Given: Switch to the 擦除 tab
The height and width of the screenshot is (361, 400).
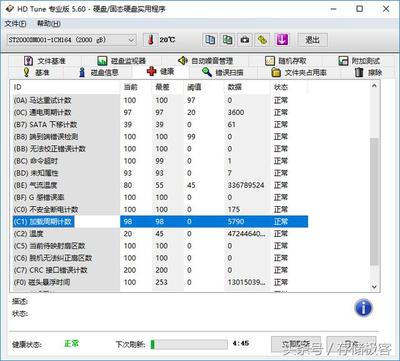Looking at the screenshot, I should click(x=368, y=72).
